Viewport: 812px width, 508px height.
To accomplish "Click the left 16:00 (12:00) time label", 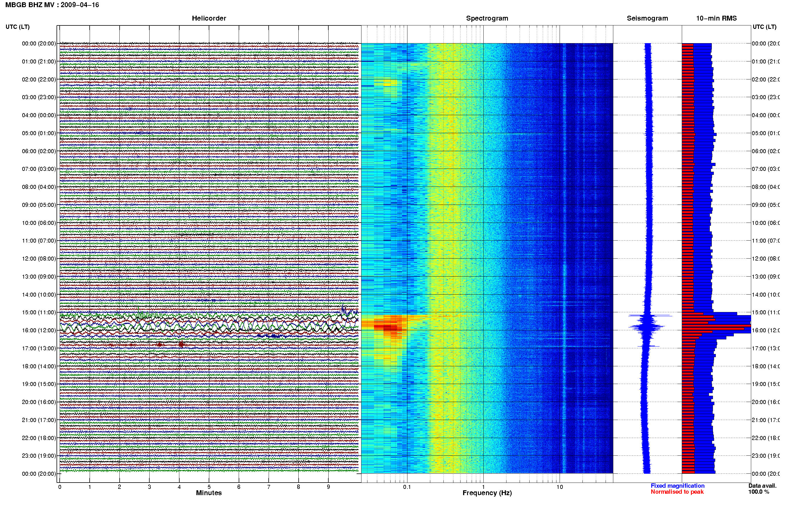I will pyautogui.click(x=39, y=330).
